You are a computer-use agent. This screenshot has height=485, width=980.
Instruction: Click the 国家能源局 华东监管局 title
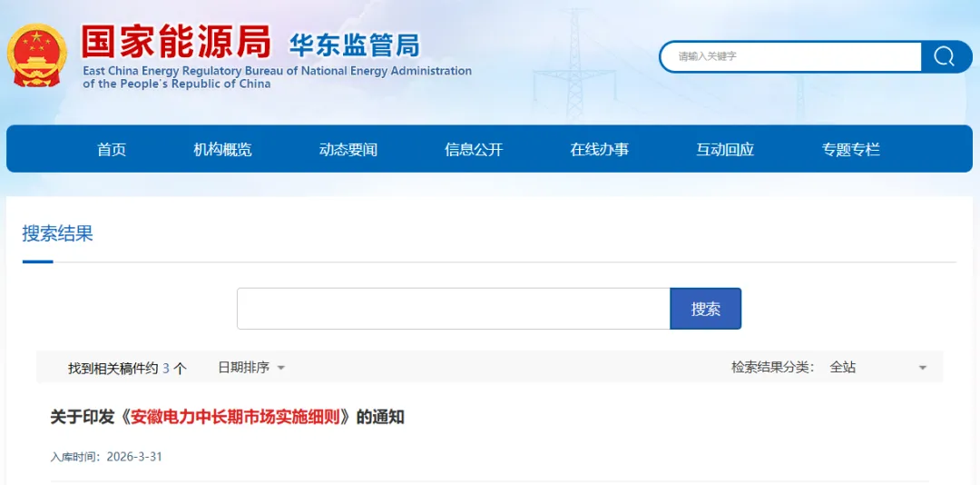click(x=250, y=43)
